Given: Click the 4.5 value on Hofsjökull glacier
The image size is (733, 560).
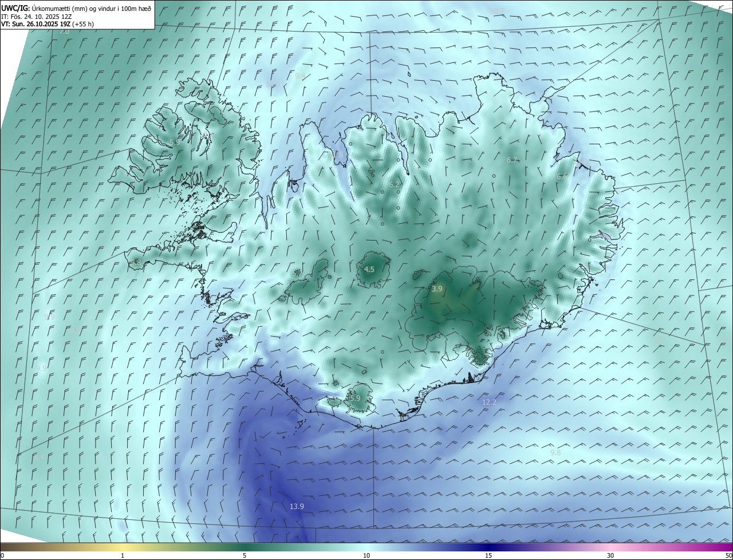Looking at the screenshot, I should (x=369, y=269).
